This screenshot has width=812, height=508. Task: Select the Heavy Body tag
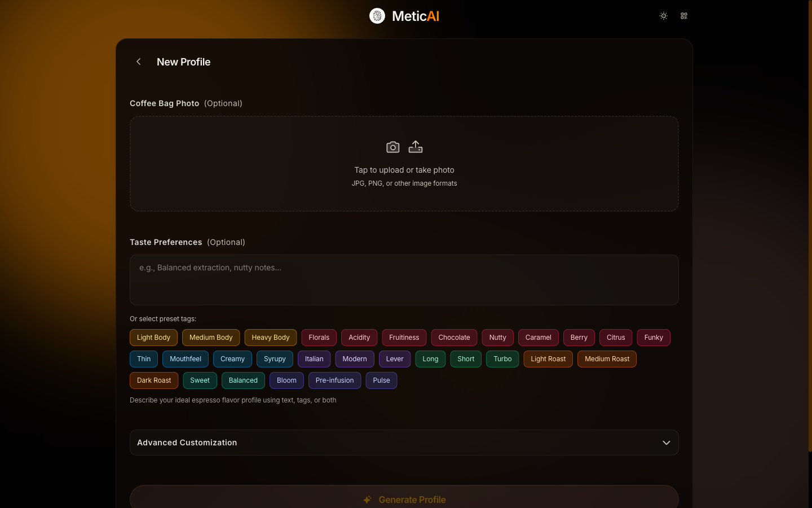tap(271, 338)
